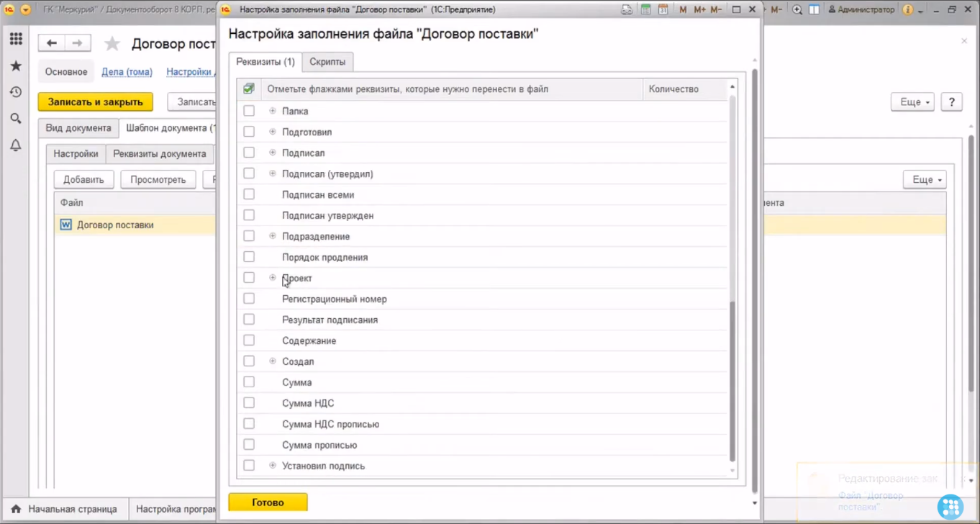980x524 pixels.
Task: Open Favorites star in left sidebar
Action: click(x=16, y=65)
